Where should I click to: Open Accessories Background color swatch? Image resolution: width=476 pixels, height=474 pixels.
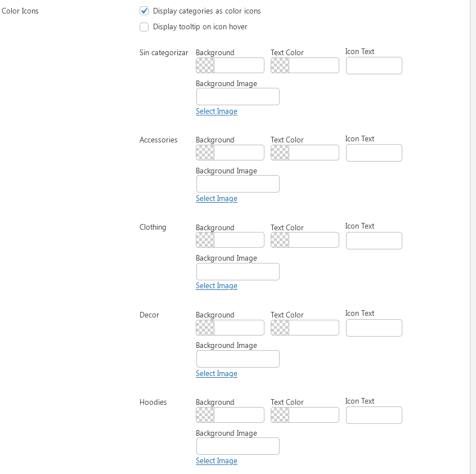click(x=205, y=153)
